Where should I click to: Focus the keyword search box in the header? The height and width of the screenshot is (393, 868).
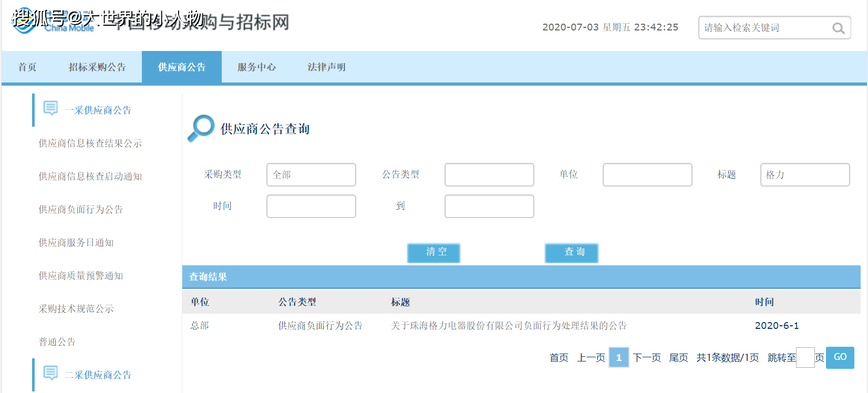click(x=774, y=27)
